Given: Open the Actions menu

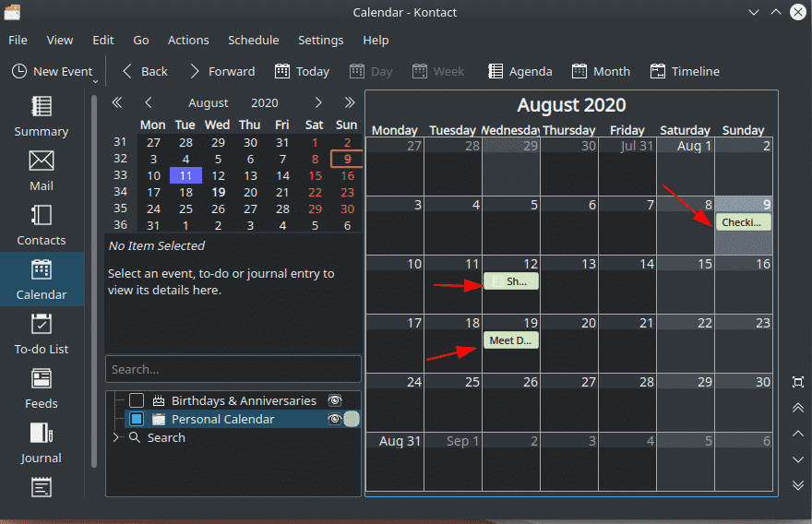Looking at the screenshot, I should 188,41.
